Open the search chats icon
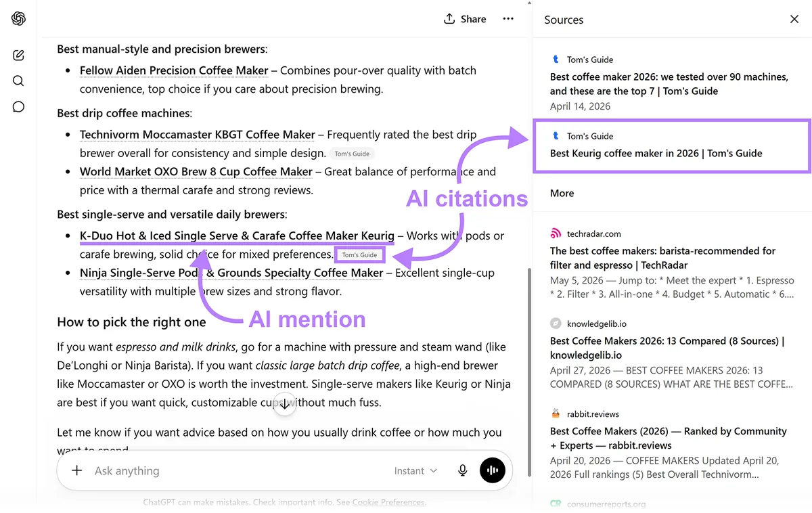 coord(18,81)
